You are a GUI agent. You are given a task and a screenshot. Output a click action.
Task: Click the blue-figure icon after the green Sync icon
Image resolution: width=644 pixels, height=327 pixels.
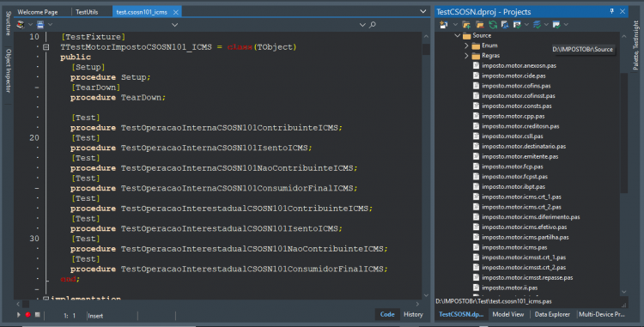[505, 25]
